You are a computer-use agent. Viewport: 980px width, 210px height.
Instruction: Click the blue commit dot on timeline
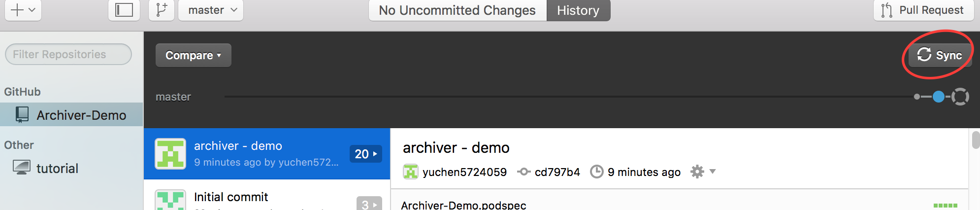pos(939,97)
